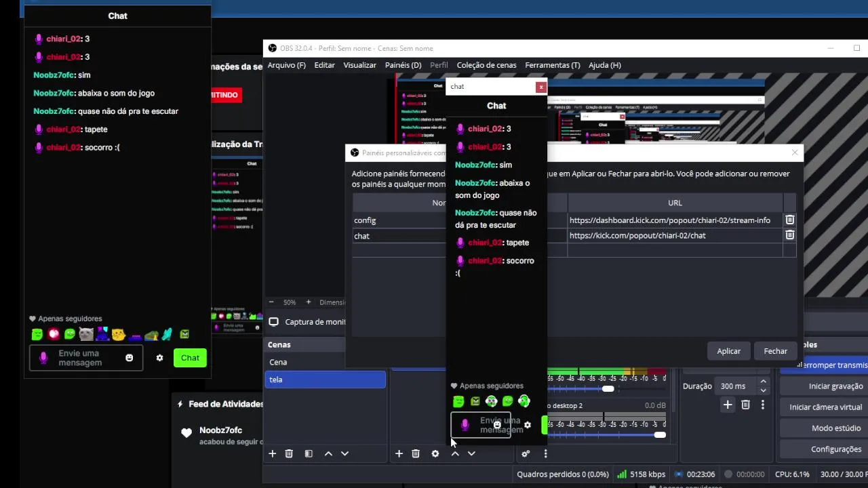Open the Coleção de cenas menu

tap(486, 65)
